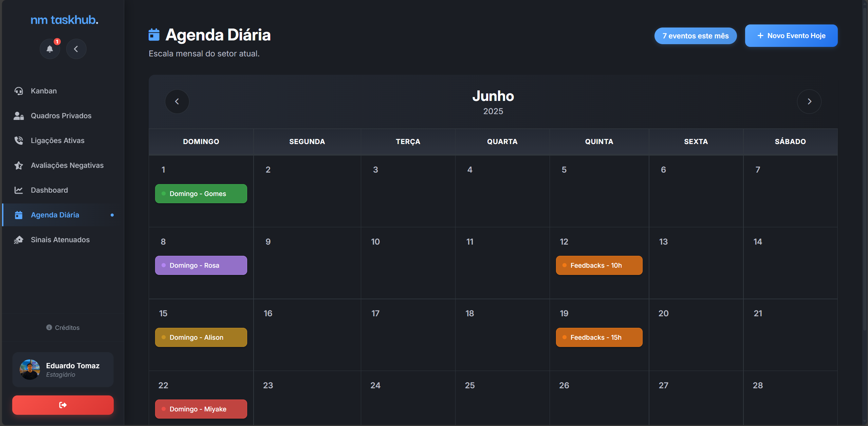Go to the previous month

tap(177, 102)
